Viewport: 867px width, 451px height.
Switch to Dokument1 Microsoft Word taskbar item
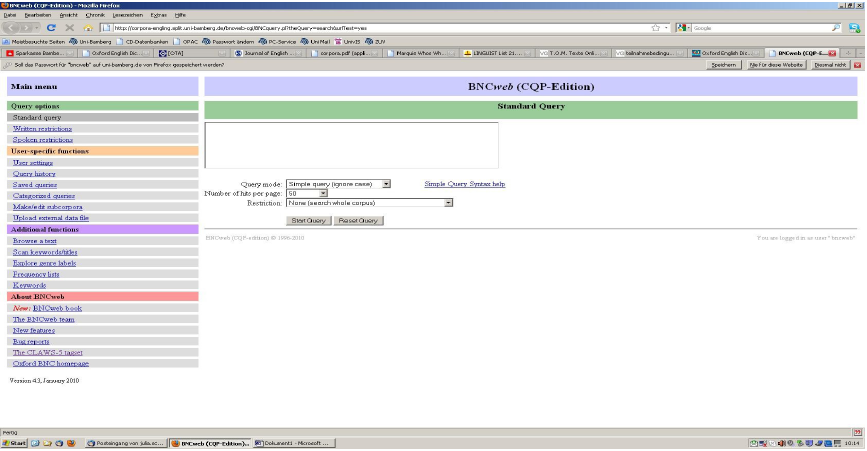pyautogui.click(x=294, y=443)
